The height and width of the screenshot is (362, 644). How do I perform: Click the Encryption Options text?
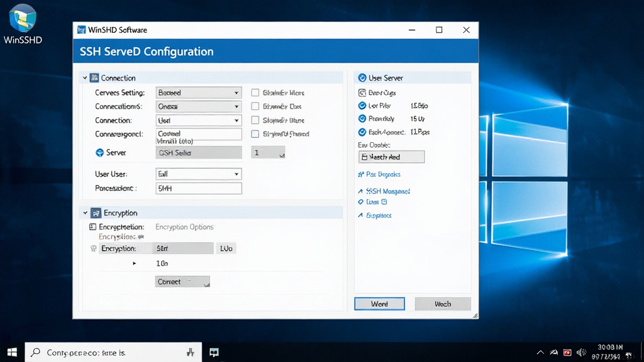184,227
